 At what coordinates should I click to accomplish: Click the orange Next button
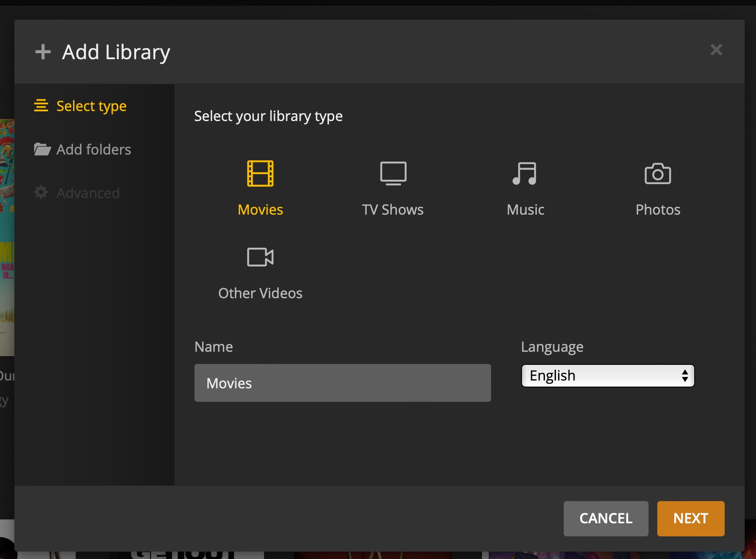[690, 519]
